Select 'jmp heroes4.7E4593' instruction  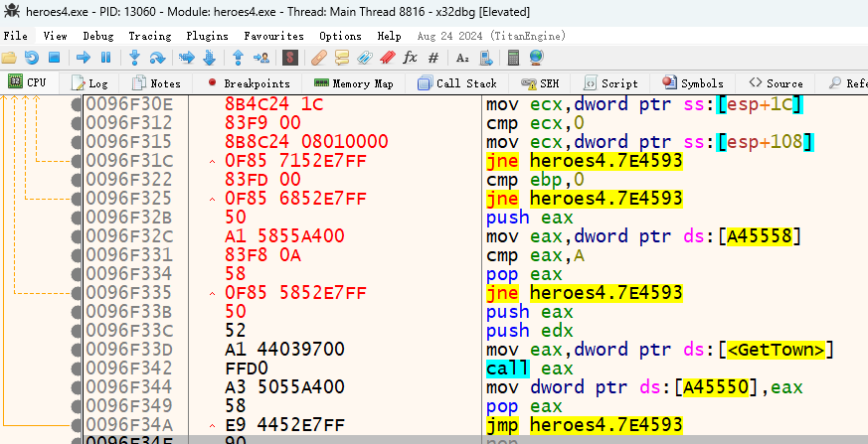pyautogui.click(x=584, y=424)
